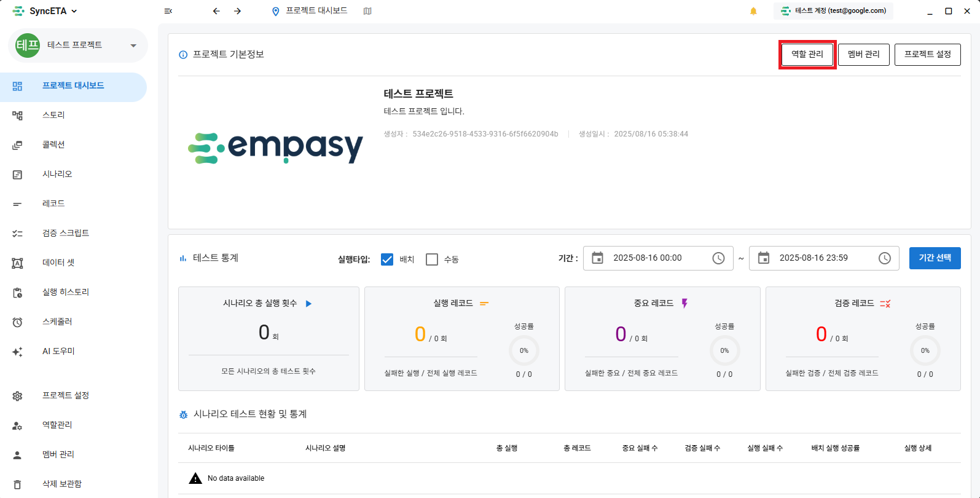The height and width of the screenshot is (498, 980).
Task: Navigate forward with right arrow
Action: [x=238, y=11]
